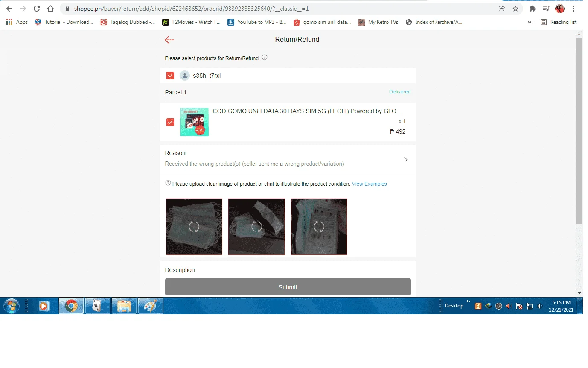Open the Apps bookmark shortcut
Image resolution: width=588 pixels, height=368 pixels.
coord(17,22)
